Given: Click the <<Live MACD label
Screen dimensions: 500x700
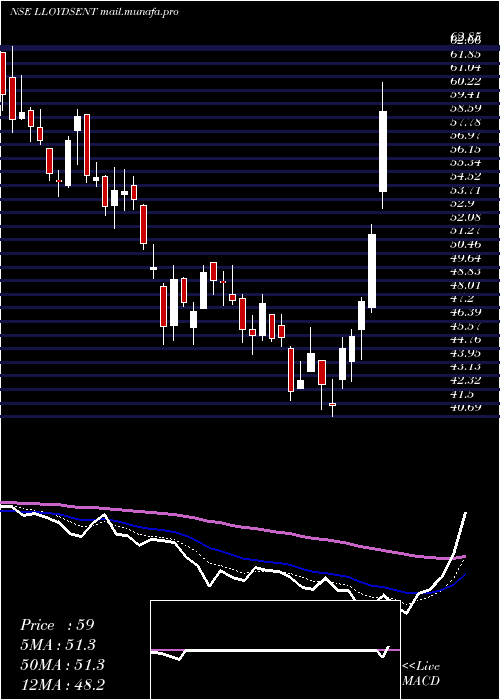Looking at the screenshot, I should coord(421,673).
